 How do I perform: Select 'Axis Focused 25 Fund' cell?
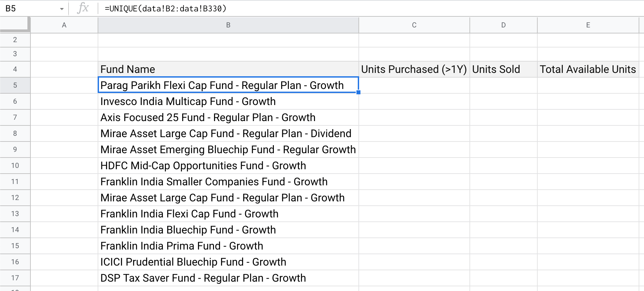228,117
